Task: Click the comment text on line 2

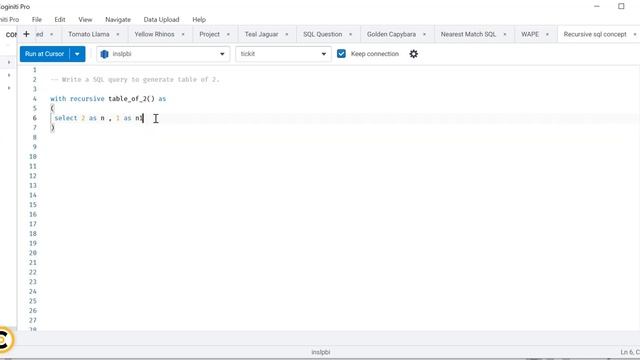Action: [x=135, y=80]
